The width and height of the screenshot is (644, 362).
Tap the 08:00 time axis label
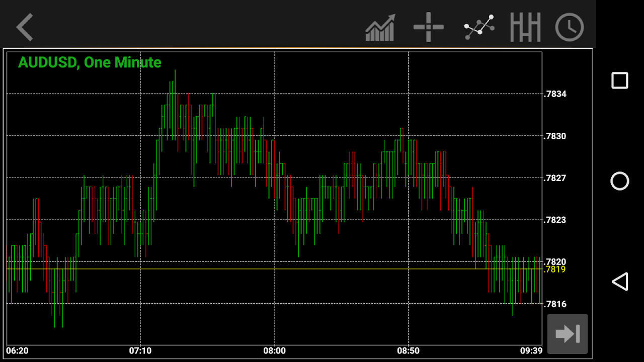click(274, 351)
